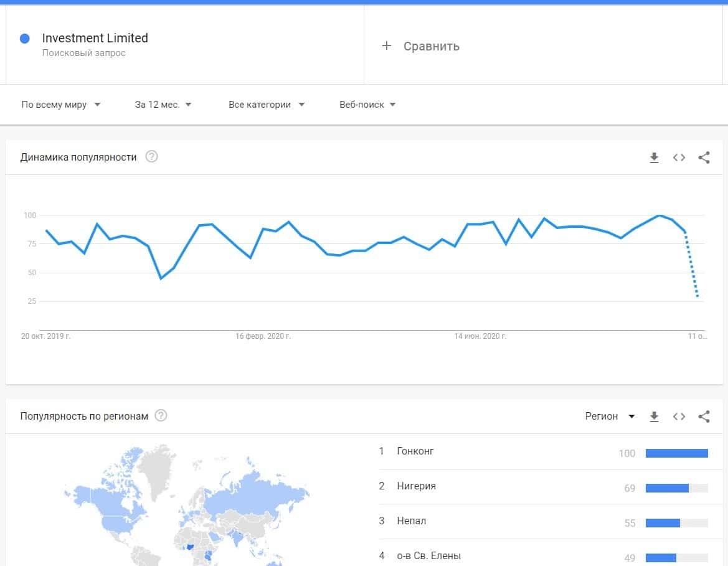Share the regional popularity card
The image size is (728, 566).
[704, 417]
